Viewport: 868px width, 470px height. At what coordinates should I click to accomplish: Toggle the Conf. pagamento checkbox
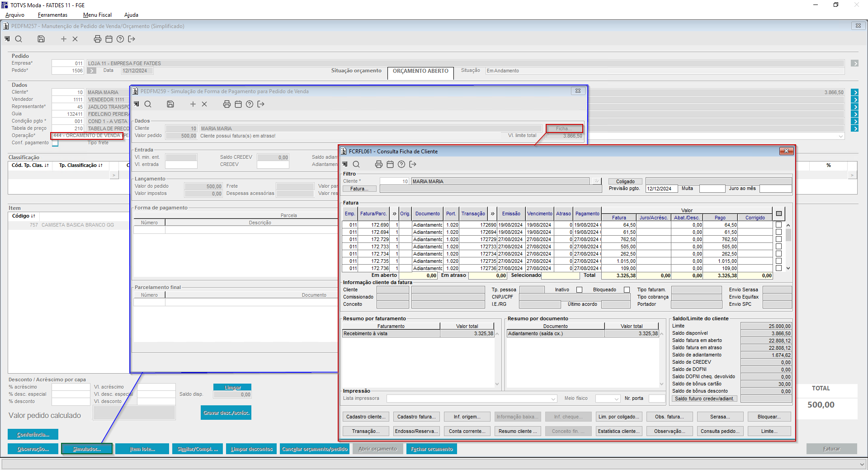pos(55,143)
